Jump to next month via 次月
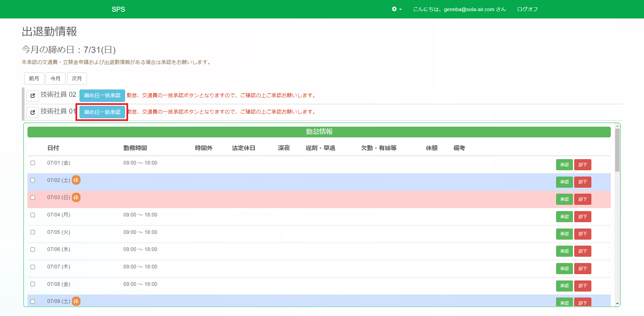This screenshot has width=644, height=316. click(77, 78)
